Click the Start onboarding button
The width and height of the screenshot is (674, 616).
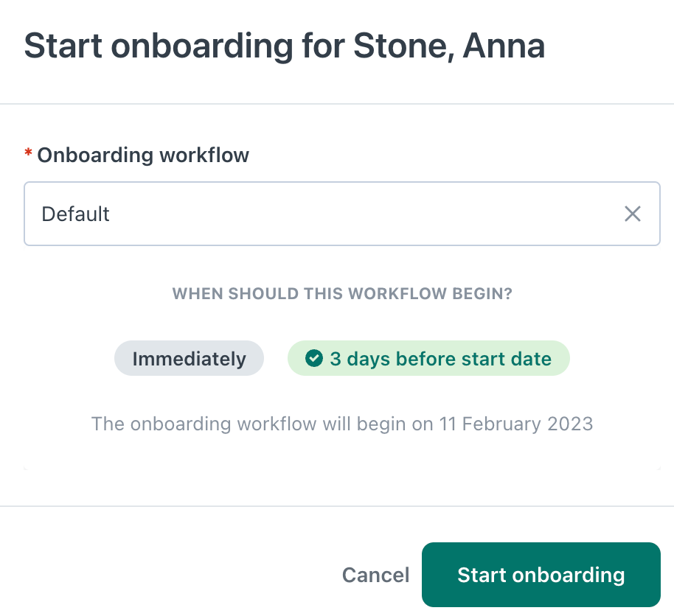(x=541, y=575)
